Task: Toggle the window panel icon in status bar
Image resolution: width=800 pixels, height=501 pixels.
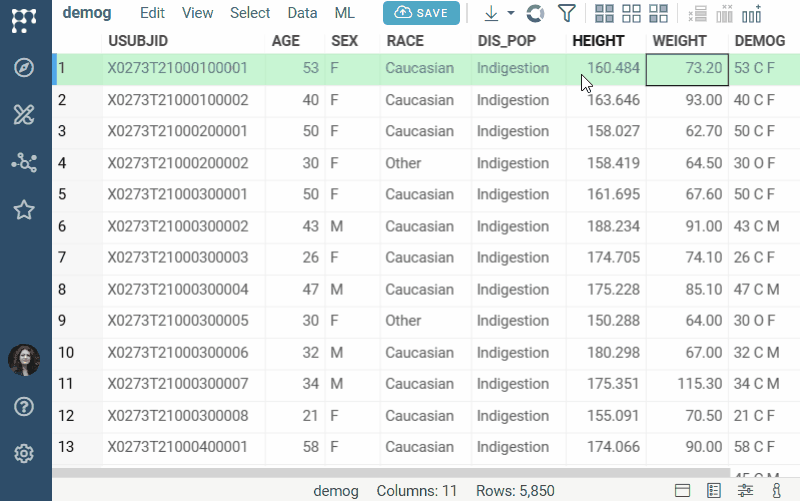Action: tap(683, 490)
